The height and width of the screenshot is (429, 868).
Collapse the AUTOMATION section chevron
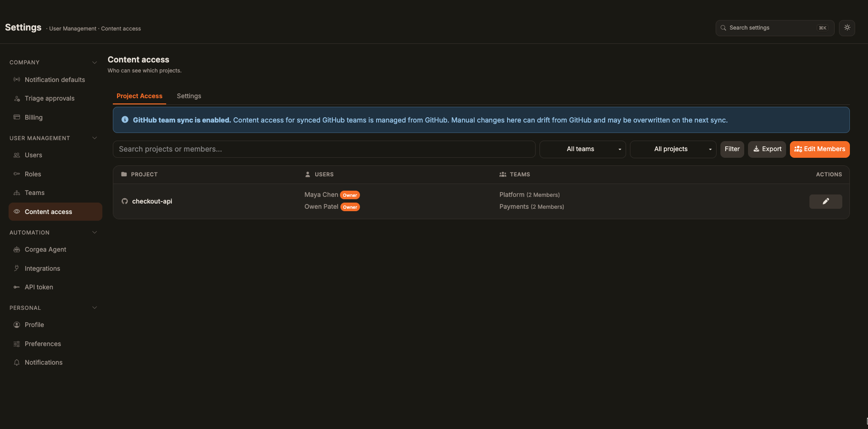click(x=94, y=233)
